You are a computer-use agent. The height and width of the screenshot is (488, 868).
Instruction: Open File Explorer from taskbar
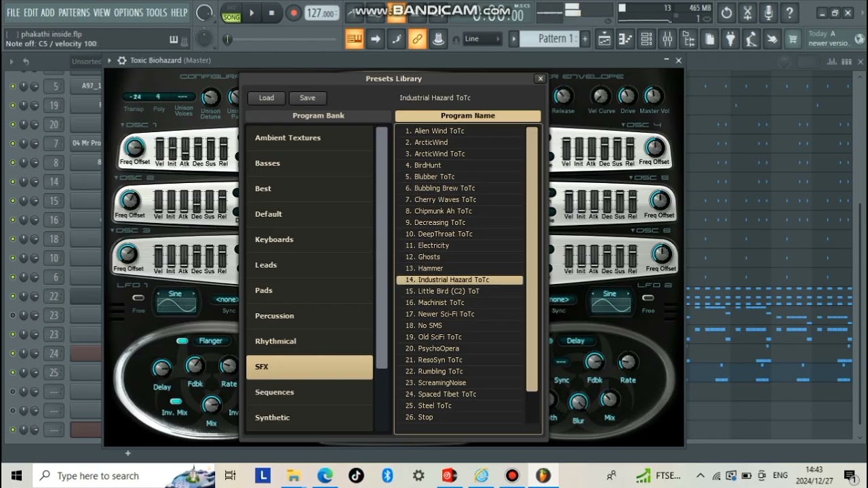[294, 475]
